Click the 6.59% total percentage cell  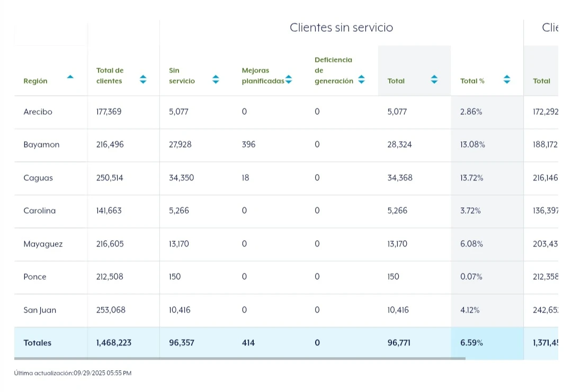click(x=471, y=343)
